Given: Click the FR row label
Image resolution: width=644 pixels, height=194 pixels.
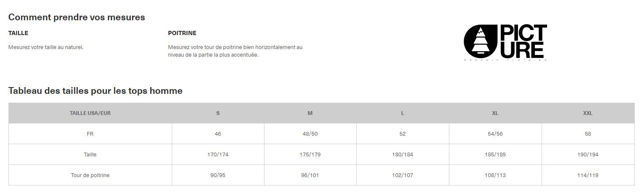Looking at the screenshot, I should coord(90,134).
